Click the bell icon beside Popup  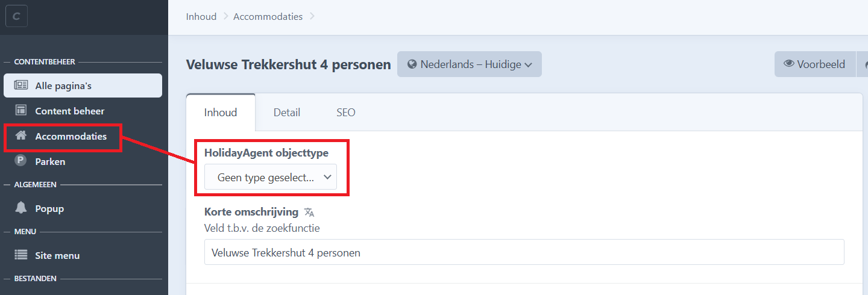(x=21, y=208)
